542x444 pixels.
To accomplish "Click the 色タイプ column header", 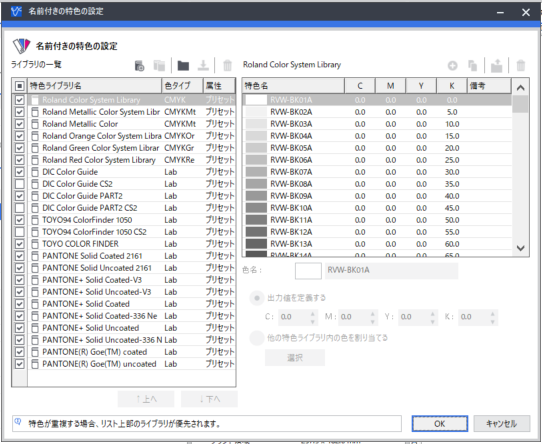I will click(x=182, y=86).
